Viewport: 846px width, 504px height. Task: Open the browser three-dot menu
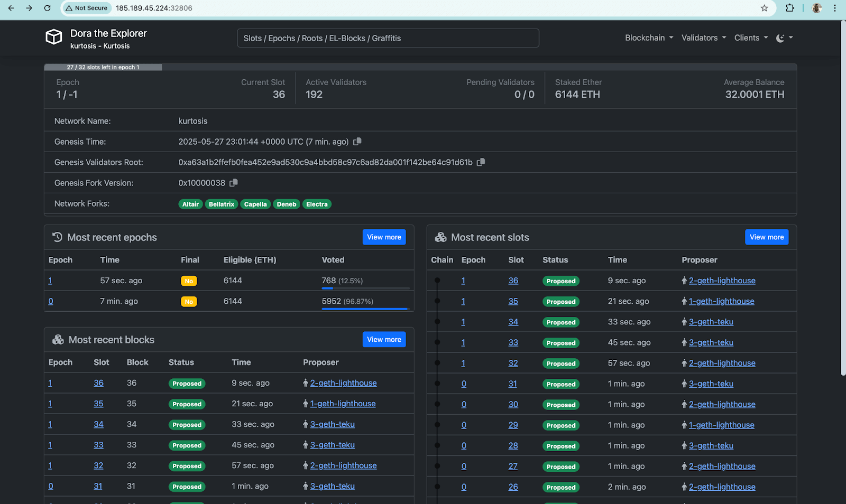pos(835,8)
